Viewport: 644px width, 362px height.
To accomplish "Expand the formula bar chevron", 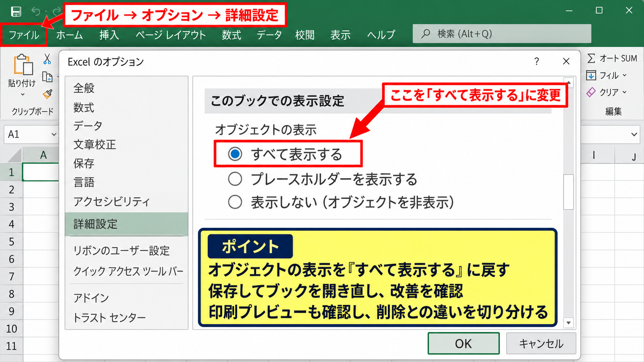I will point(634,134).
